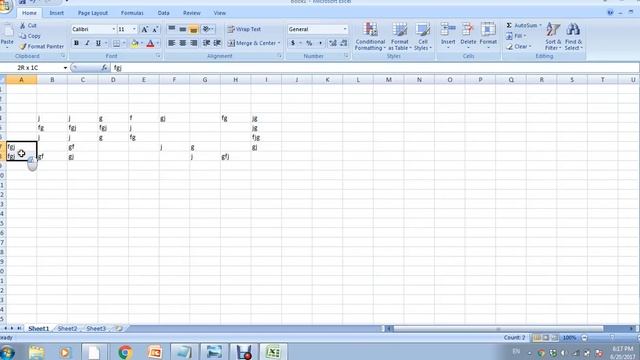Screen dimensions: 640x360
Task: Click Decrease Indent icon
Action: [x=207, y=43]
